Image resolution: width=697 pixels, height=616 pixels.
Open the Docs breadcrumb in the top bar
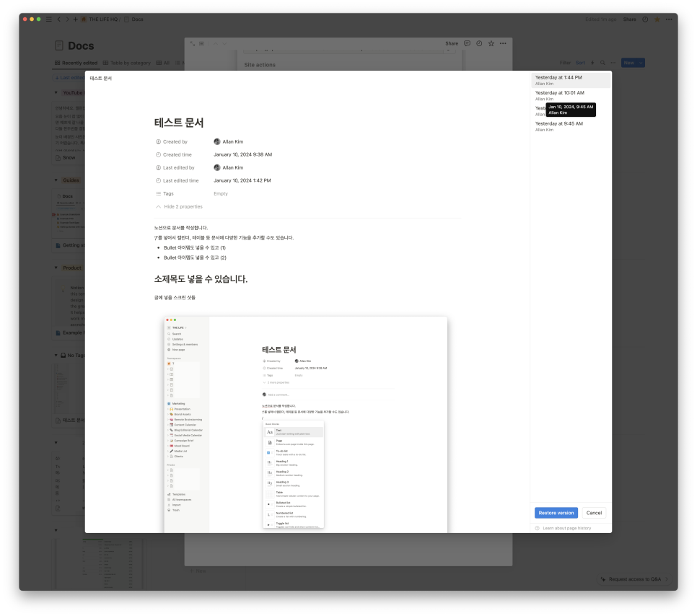coord(133,19)
